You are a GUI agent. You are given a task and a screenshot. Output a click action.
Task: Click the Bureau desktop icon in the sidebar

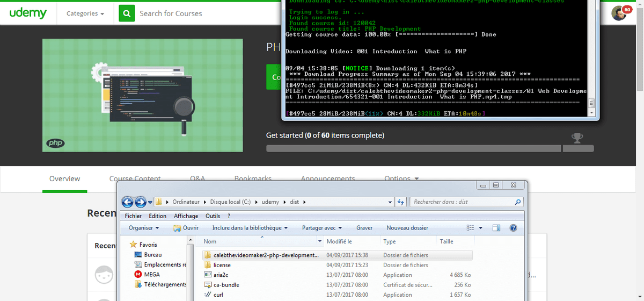138,255
